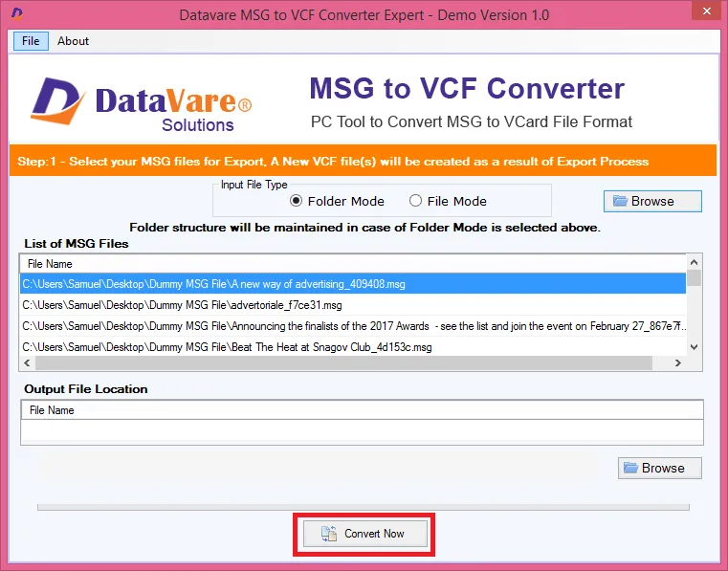Click scroll down arrow in MSG list
The image size is (728, 571).
[x=695, y=347]
